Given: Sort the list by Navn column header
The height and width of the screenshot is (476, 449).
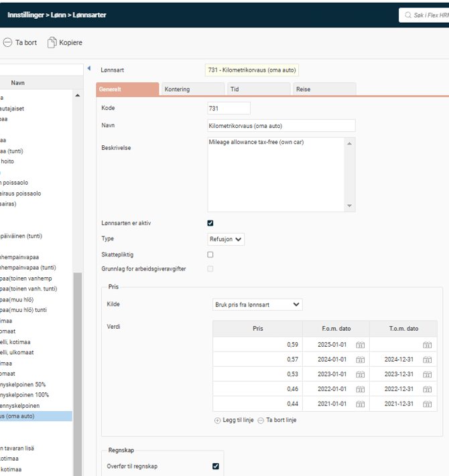Looking at the screenshot, I should pyautogui.click(x=19, y=83).
